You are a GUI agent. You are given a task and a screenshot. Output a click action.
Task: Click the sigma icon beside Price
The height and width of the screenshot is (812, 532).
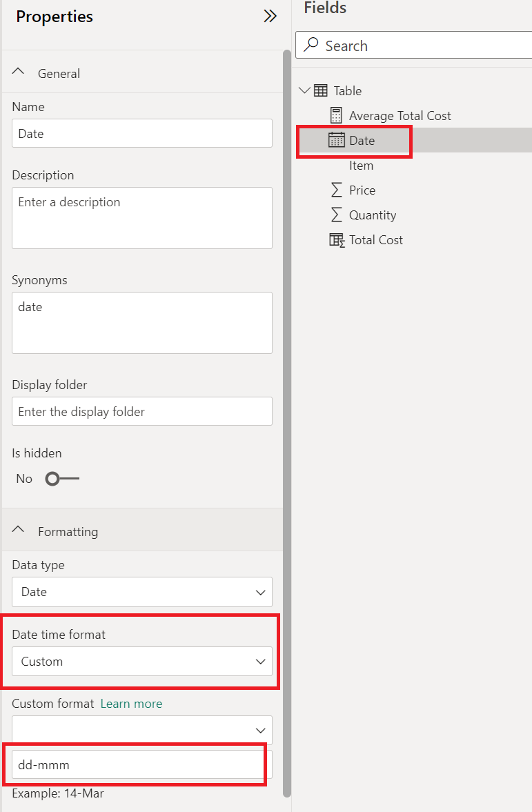point(336,190)
